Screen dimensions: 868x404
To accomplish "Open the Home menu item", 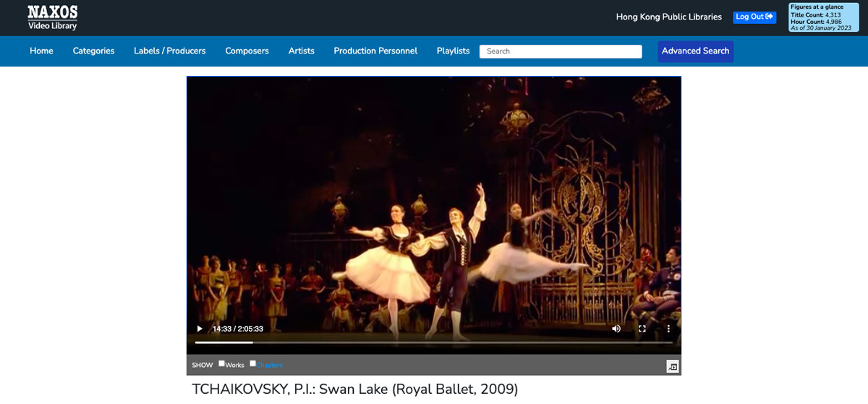I will tap(41, 51).
